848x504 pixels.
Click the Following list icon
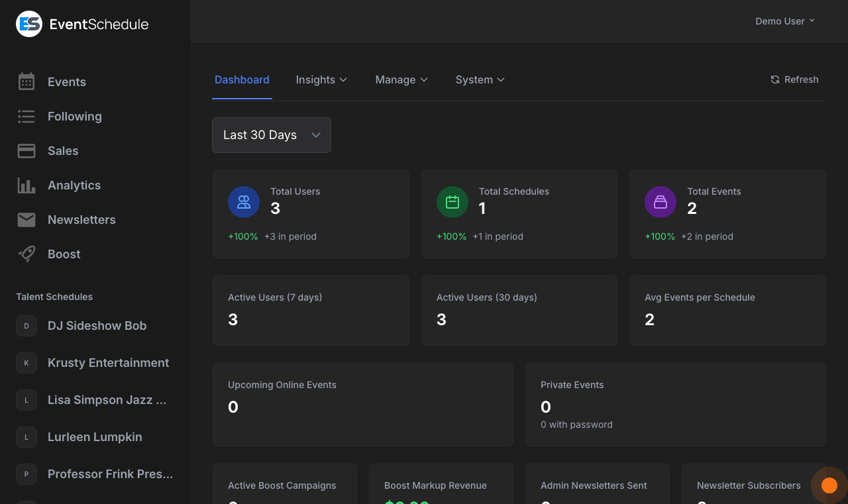26,117
